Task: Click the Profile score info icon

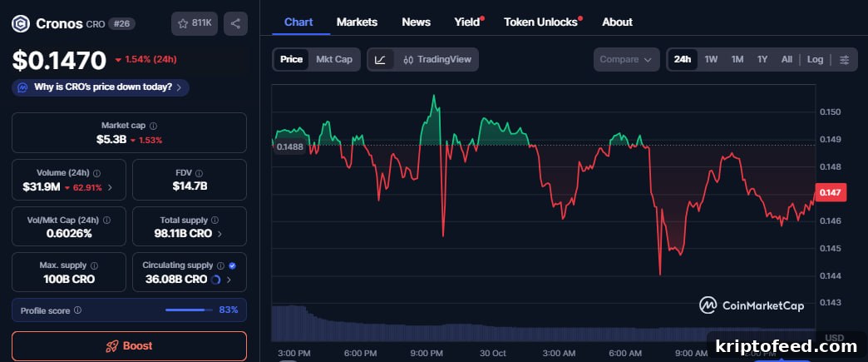Action: coord(77,310)
